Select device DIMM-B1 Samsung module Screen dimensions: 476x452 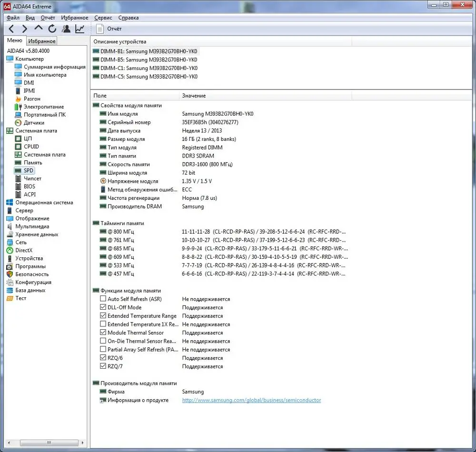click(145, 51)
